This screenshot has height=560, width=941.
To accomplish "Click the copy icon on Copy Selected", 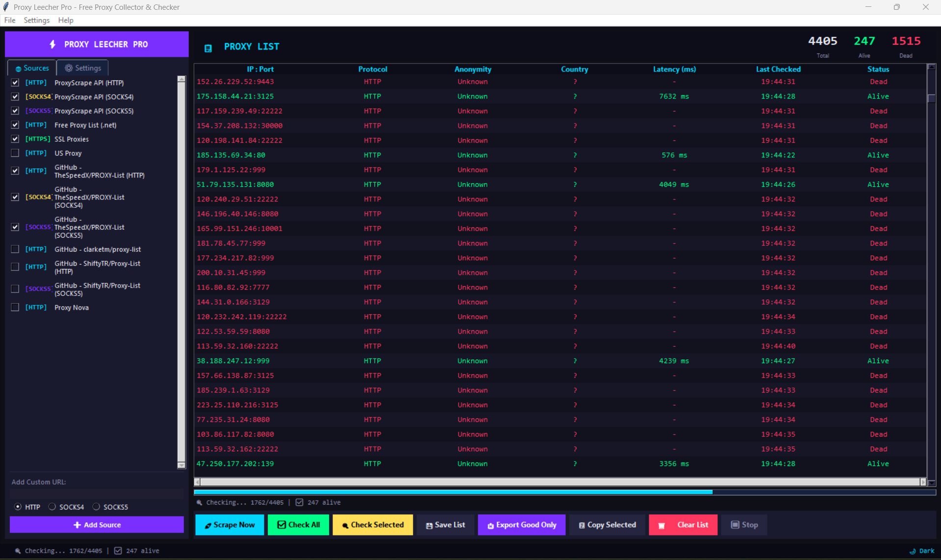I will [581, 525].
